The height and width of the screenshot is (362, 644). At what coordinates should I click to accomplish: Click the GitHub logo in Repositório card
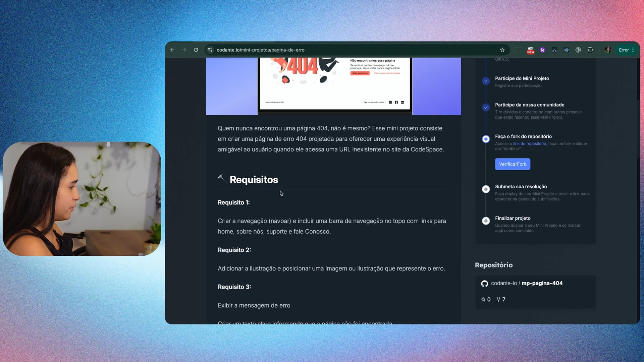point(484,284)
